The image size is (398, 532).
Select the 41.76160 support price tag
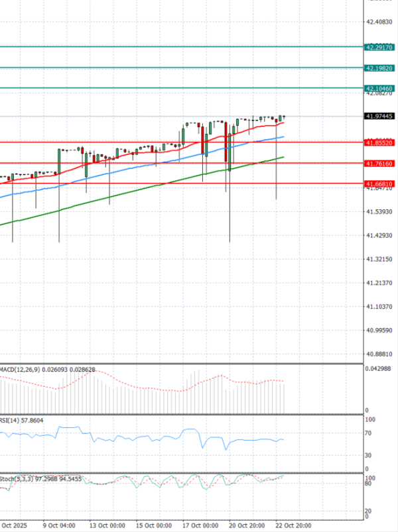click(x=380, y=163)
